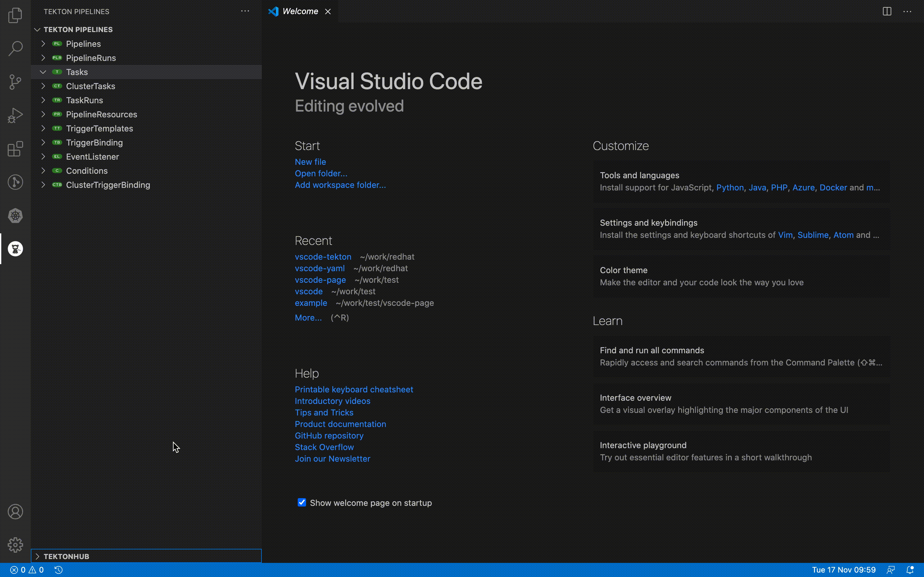Open the Search view icon
The width and height of the screenshot is (924, 577).
(x=15, y=49)
